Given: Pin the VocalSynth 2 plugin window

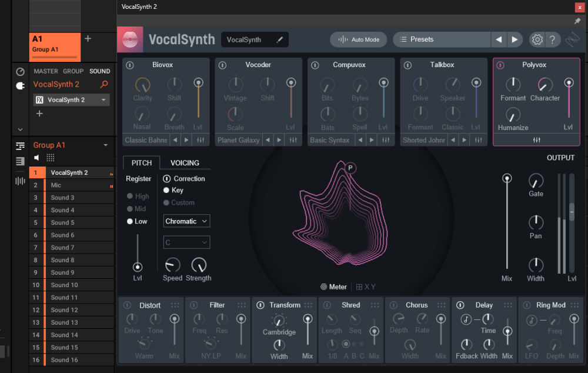Looking at the screenshot, I should point(577,21).
